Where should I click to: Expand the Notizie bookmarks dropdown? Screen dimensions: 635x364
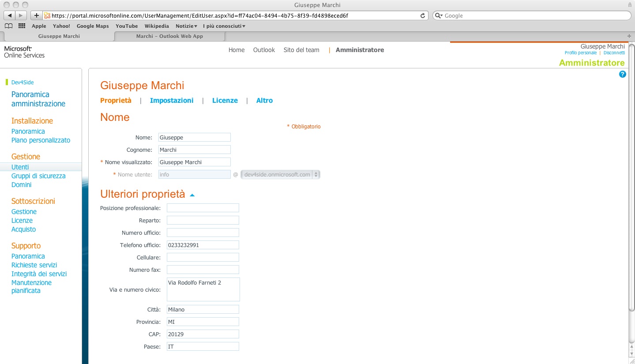186,26
